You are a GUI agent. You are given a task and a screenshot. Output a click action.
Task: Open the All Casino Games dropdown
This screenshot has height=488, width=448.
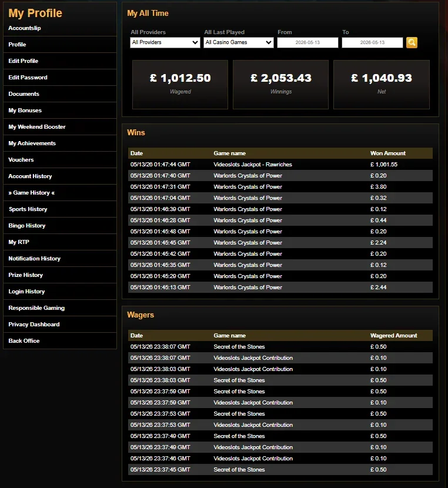pos(239,42)
